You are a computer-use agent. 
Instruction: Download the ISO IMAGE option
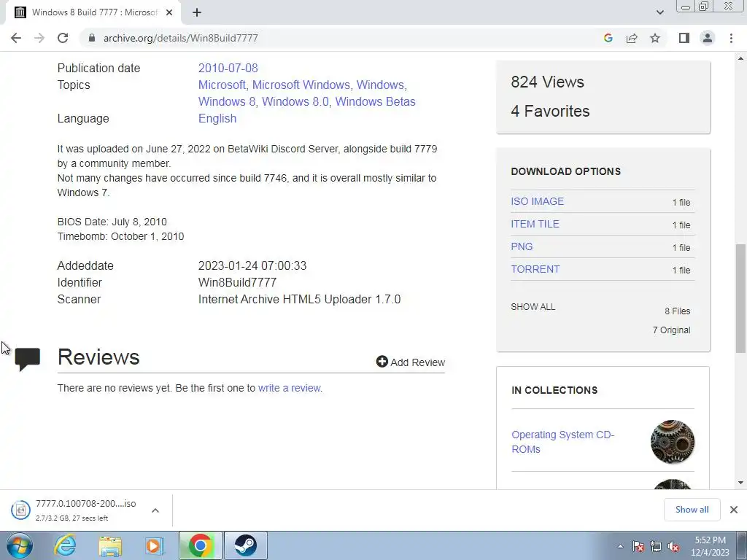pyautogui.click(x=537, y=201)
